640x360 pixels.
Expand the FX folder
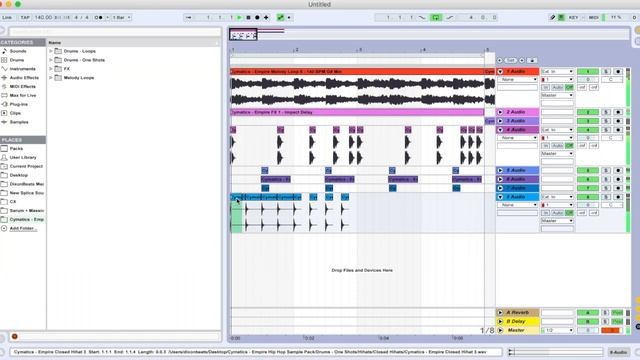[51, 69]
